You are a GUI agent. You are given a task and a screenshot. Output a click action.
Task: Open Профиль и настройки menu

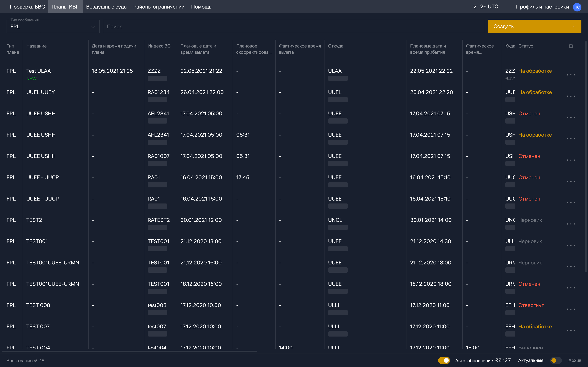pos(542,7)
